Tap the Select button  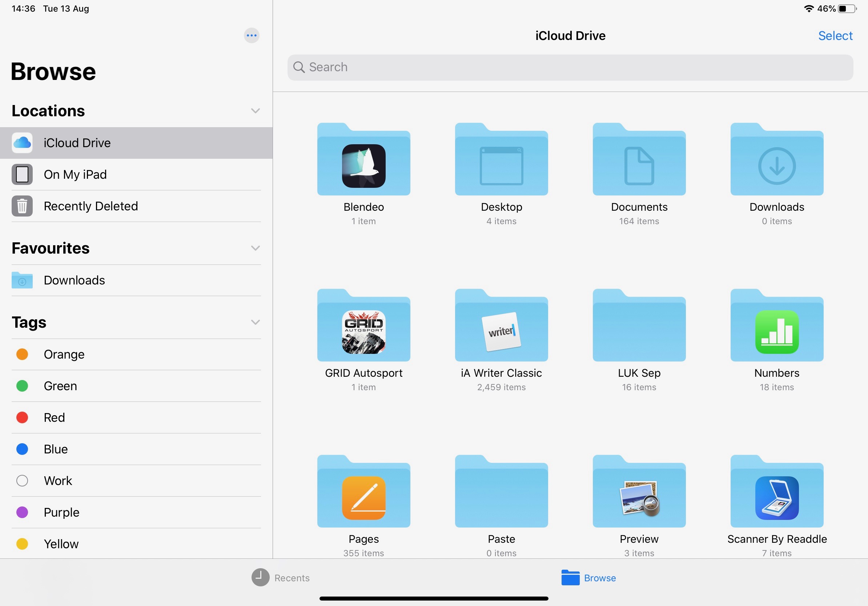[x=835, y=36]
